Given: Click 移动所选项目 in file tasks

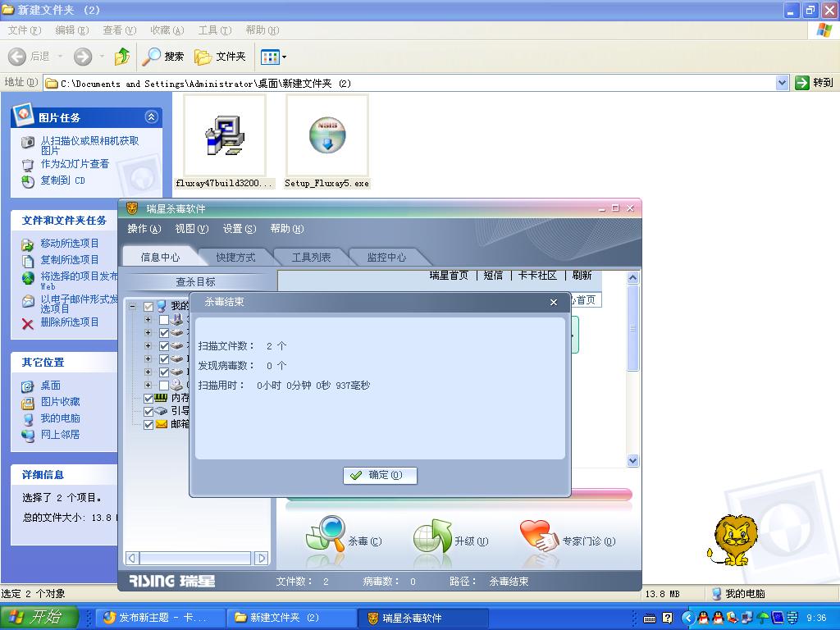Looking at the screenshot, I should click(70, 243).
